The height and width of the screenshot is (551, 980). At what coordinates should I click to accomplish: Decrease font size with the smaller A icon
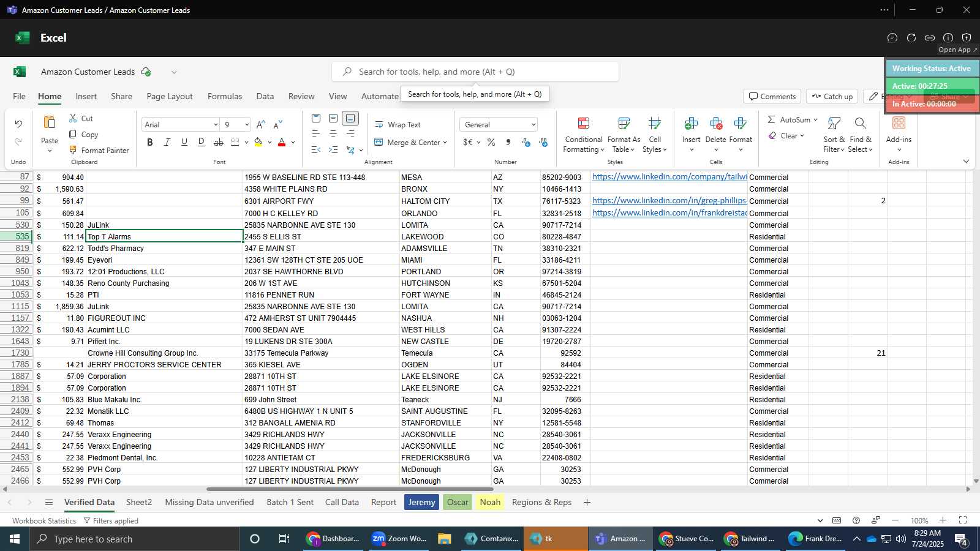pyautogui.click(x=278, y=124)
